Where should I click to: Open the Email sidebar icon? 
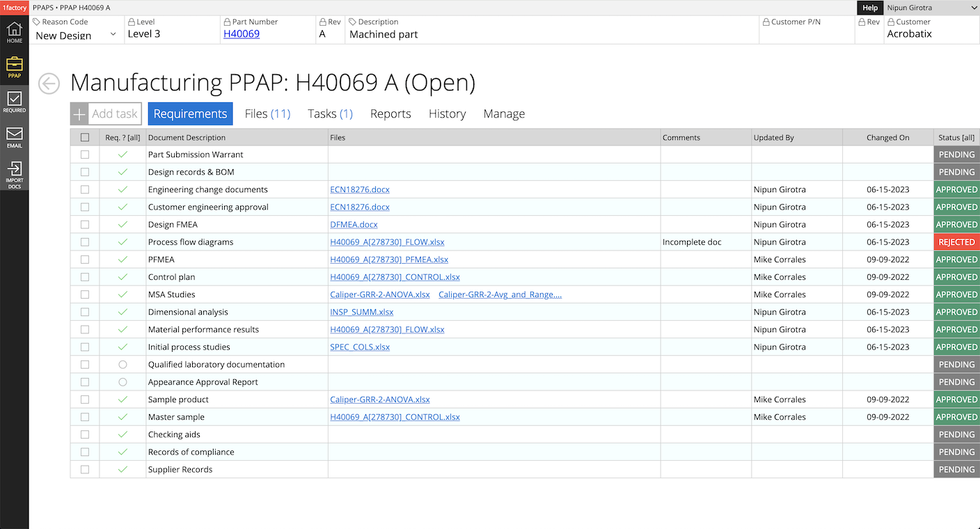(x=15, y=137)
